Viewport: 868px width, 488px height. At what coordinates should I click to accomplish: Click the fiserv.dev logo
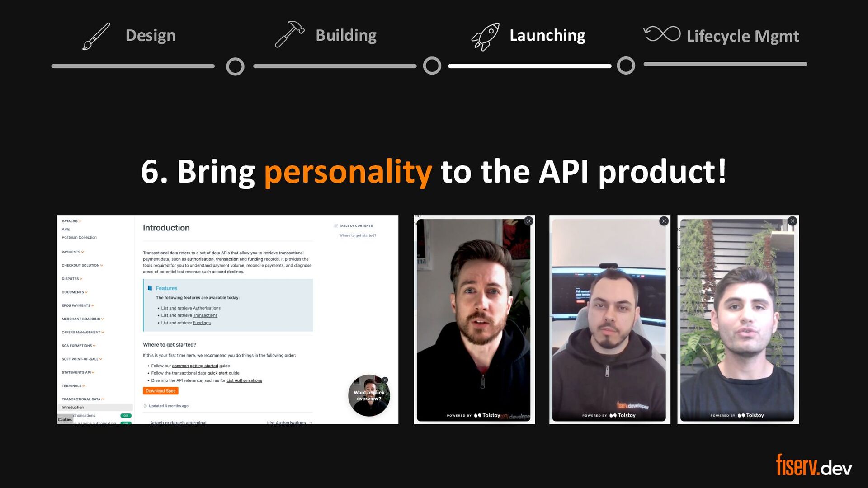814,465
